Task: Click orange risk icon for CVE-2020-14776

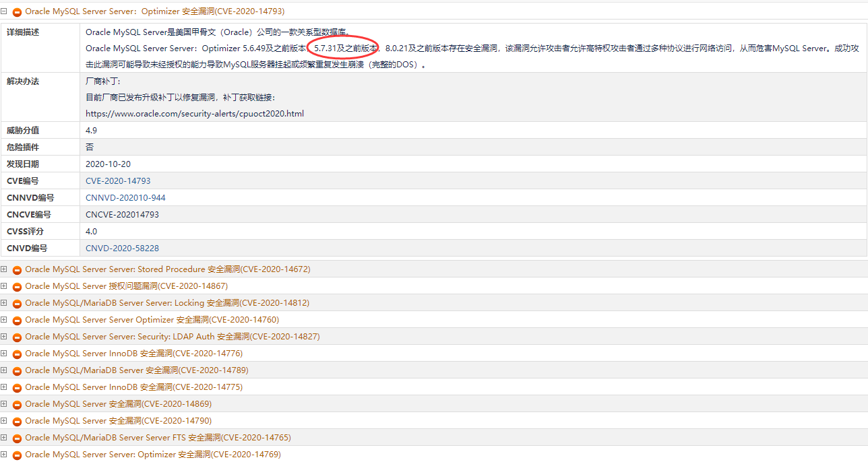Action: pyautogui.click(x=18, y=354)
